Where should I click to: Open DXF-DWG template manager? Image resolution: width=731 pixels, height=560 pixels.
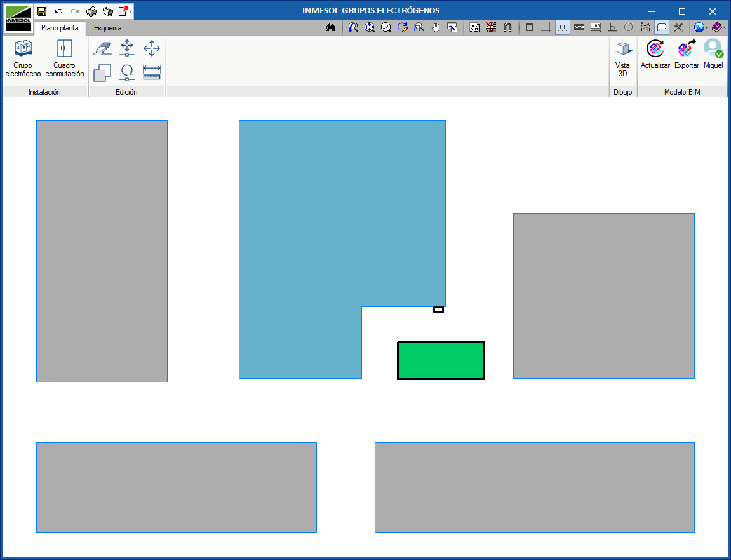(474, 27)
